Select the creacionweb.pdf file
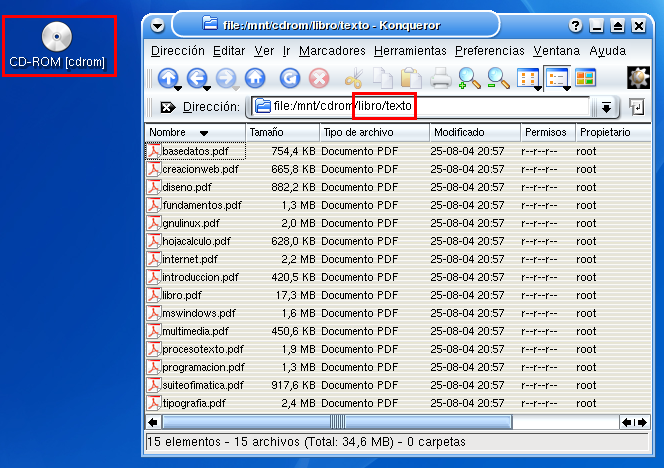This screenshot has width=664, height=468. [200, 169]
